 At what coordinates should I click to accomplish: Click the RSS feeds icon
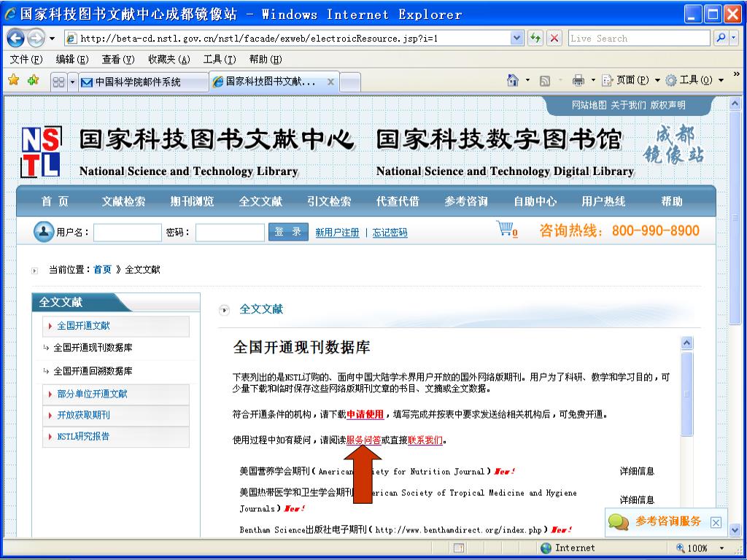[x=544, y=80]
